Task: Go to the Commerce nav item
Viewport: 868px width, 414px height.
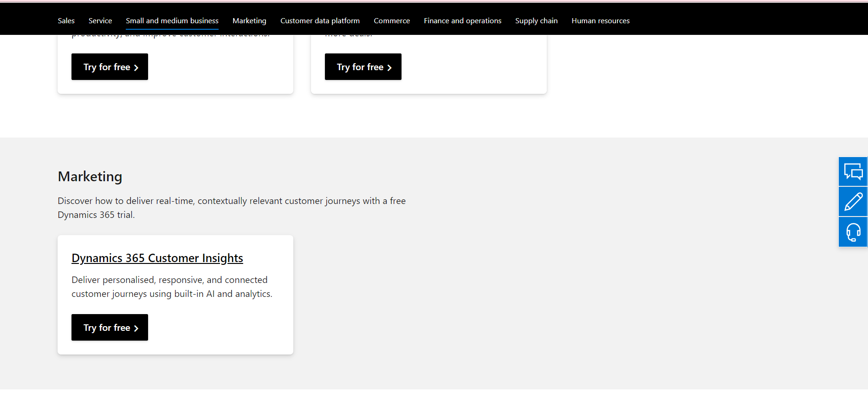Action: coord(392,21)
